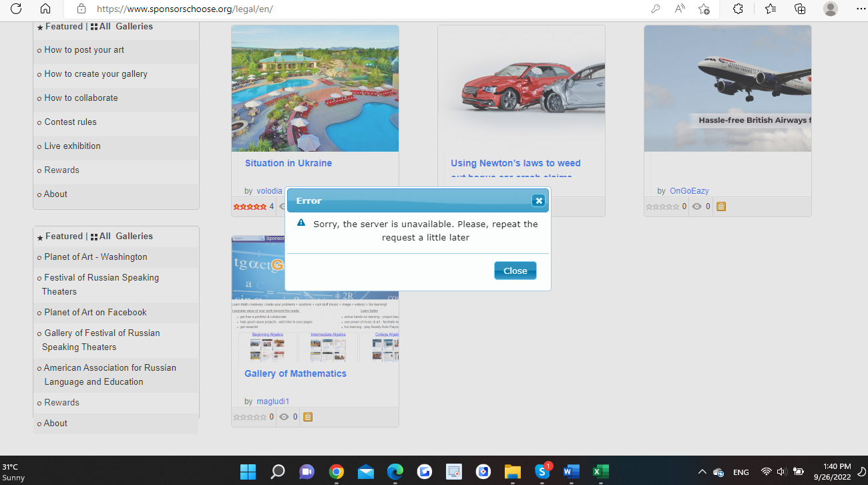
Task: Open 'Planet of Art on Facebook' link
Action: tap(95, 313)
